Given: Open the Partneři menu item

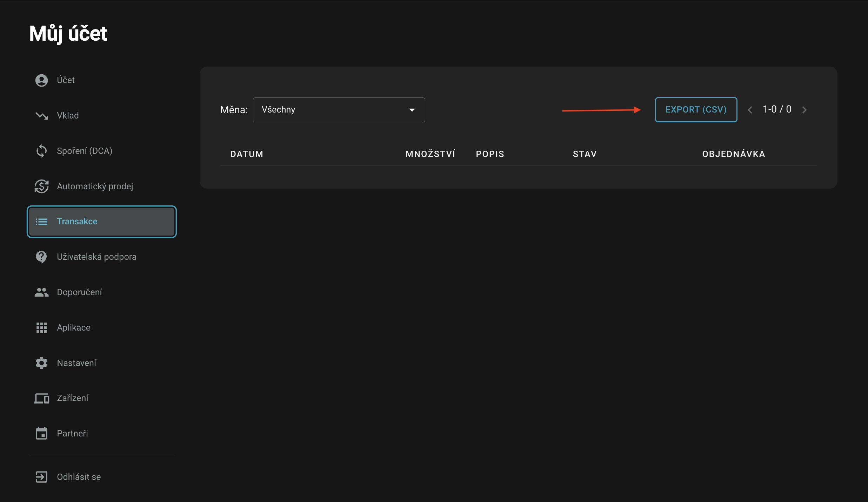Looking at the screenshot, I should (72, 434).
